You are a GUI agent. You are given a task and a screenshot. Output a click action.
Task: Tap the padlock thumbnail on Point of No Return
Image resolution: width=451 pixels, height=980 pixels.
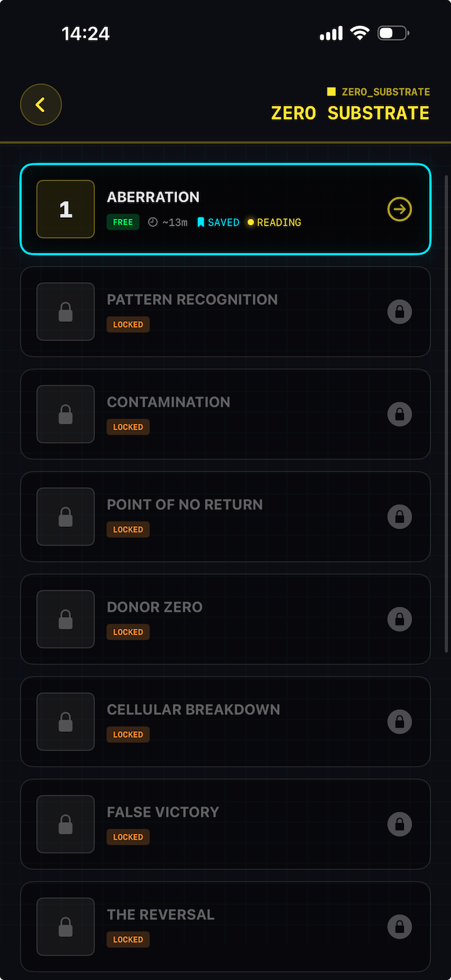click(x=65, y=517)
